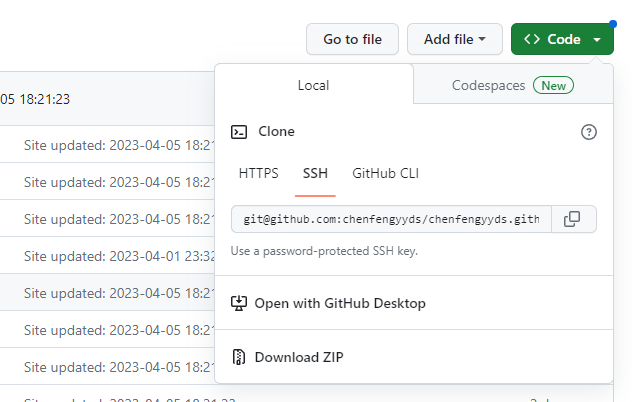Click the SSH clone URL text field
Screen dimensions: 632x402
(391, 219)
